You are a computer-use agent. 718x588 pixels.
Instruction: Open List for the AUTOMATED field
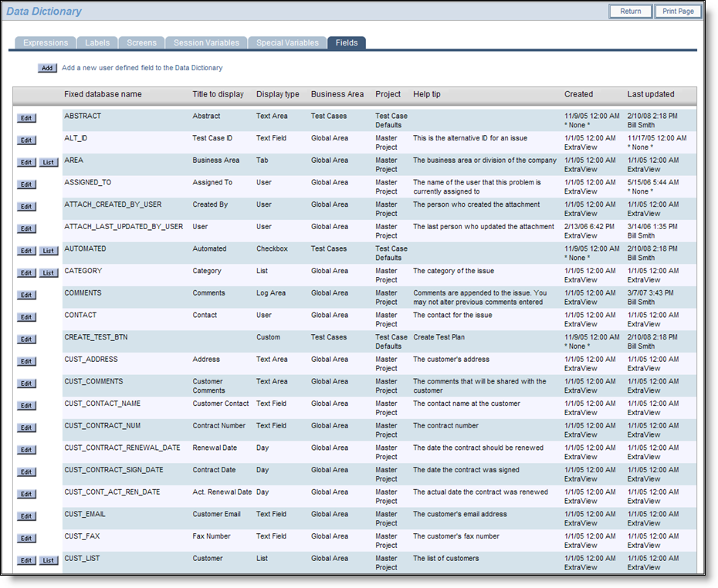pyautogui.click(x=49, y=251)
